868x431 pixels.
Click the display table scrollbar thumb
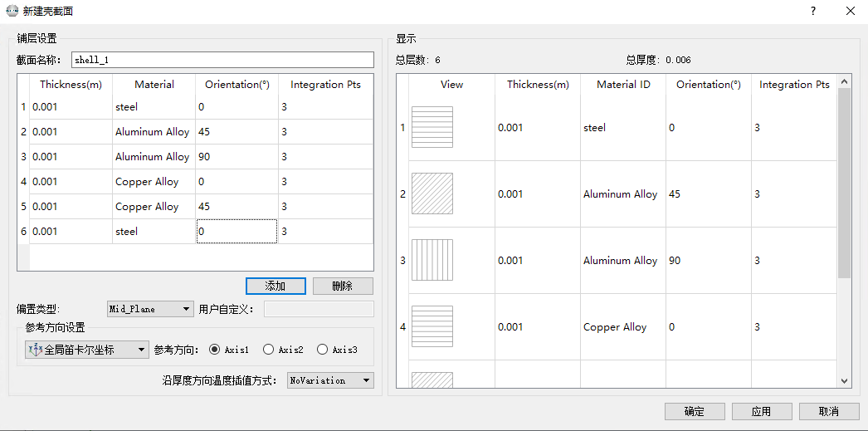click(844, 183)
